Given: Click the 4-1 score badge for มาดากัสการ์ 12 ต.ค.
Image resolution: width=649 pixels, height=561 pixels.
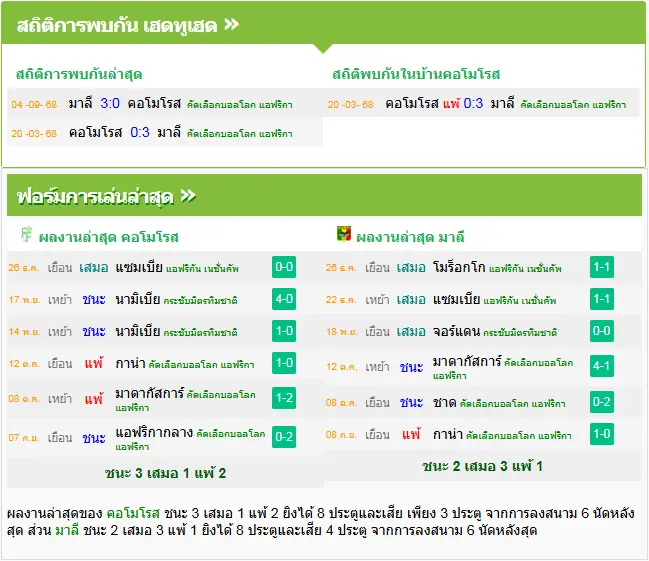Looking at the screenshot, I should click(x=601, y=366).
